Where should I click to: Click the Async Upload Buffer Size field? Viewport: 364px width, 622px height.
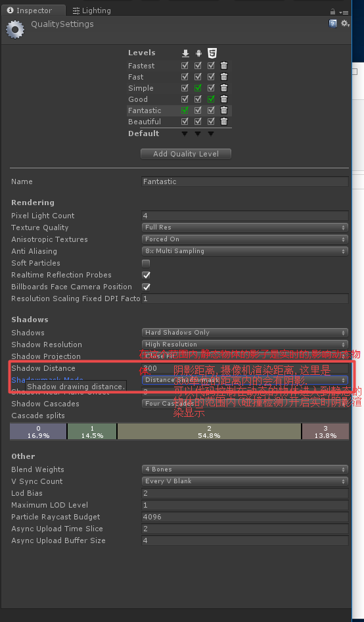click(245, 540)
